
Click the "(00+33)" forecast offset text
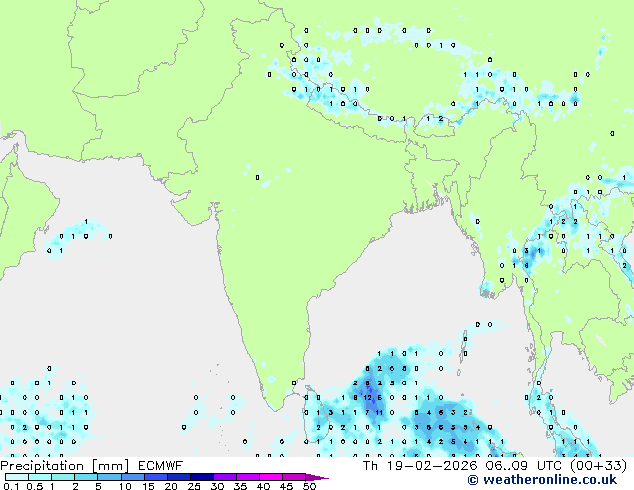[x=599, y=466]
